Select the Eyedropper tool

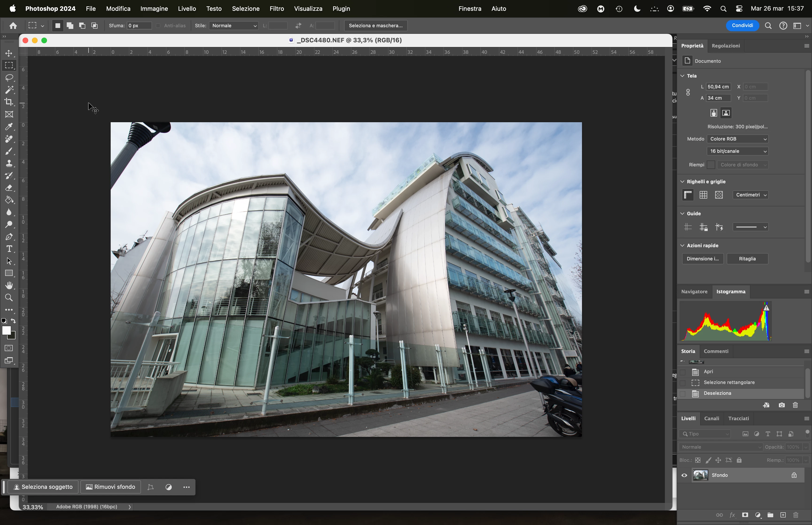(9, 127)
